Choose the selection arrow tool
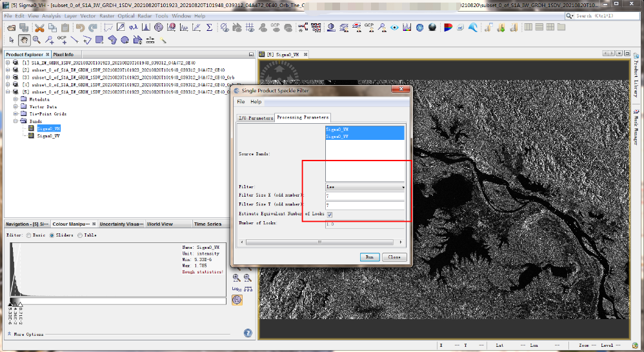Screen dimensions: 644x352 click(x=12, y=40)
